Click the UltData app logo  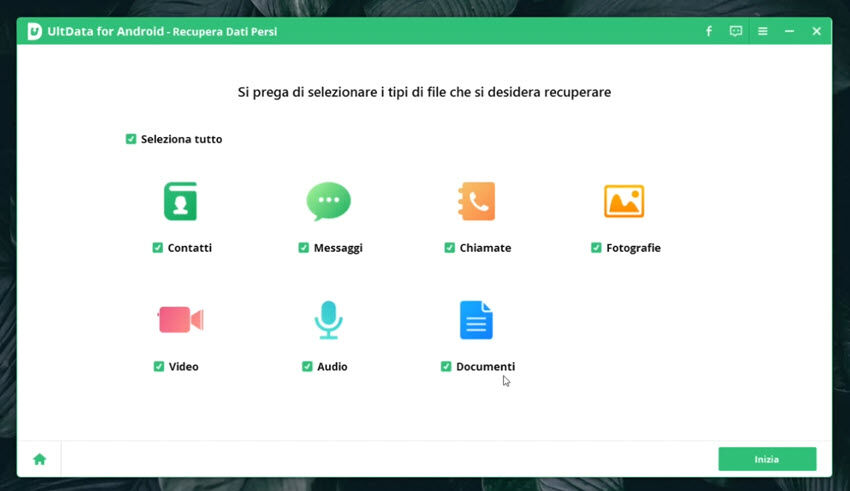(x=34, y=32)
